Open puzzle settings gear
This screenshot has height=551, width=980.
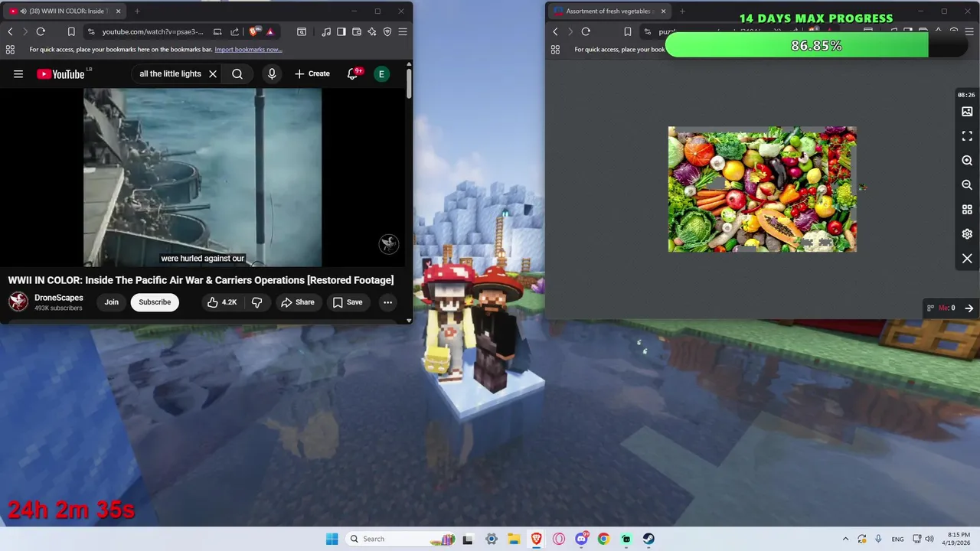967,234
